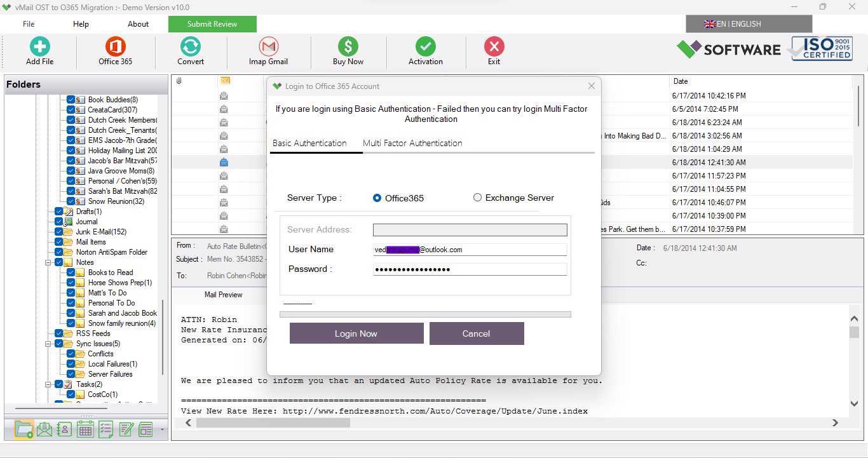Click the User Name input field
The image size is (868, 458).
(470, 250)
